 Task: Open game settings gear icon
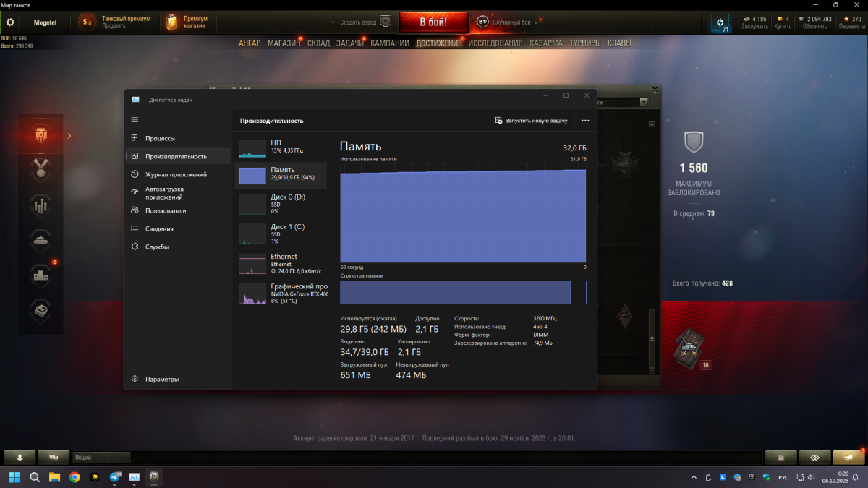(10, 22)
